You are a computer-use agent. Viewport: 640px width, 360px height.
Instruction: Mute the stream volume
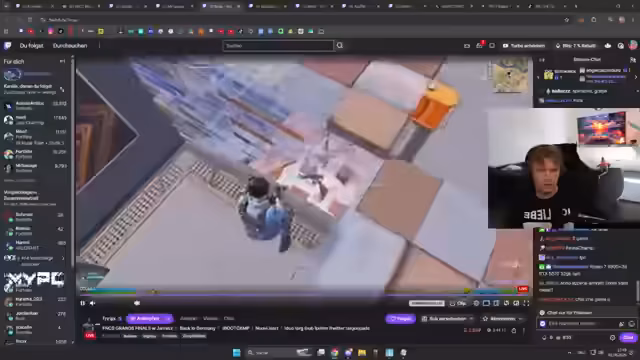[x=93, y=303]
